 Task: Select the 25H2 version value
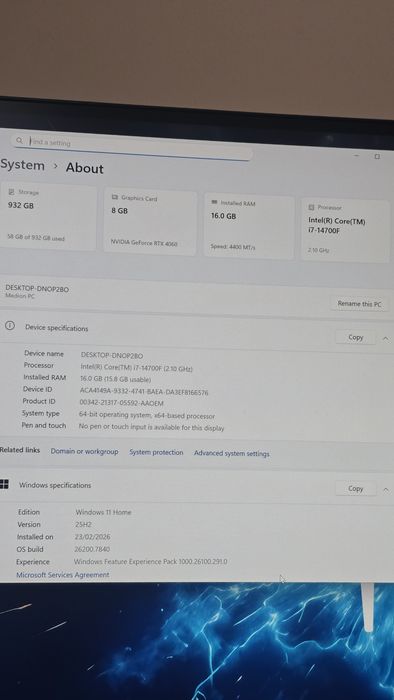click(x=83, y=525)
